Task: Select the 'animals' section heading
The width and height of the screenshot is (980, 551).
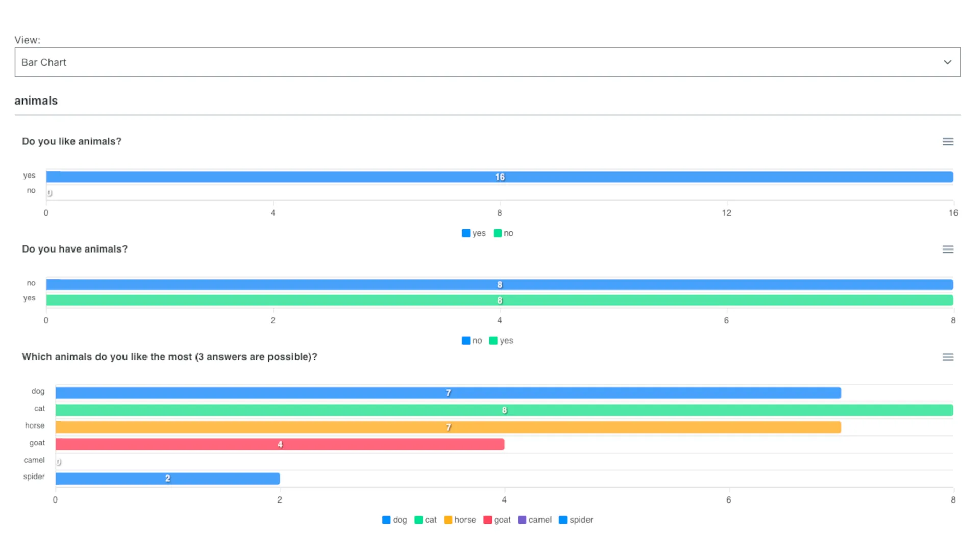Action: 36,101
